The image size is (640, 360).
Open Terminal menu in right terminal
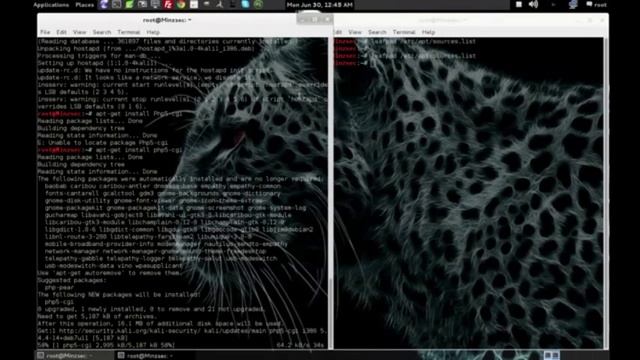(404, 32)
